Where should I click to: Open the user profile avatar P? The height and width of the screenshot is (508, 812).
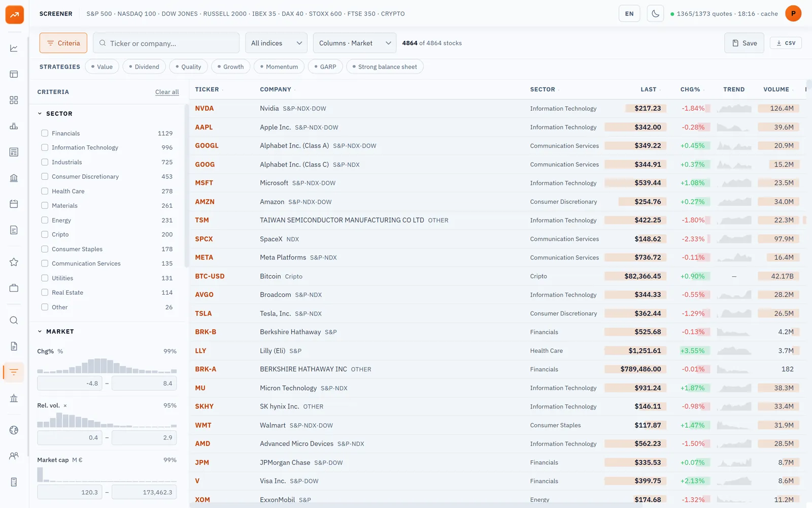coord(793,14)
